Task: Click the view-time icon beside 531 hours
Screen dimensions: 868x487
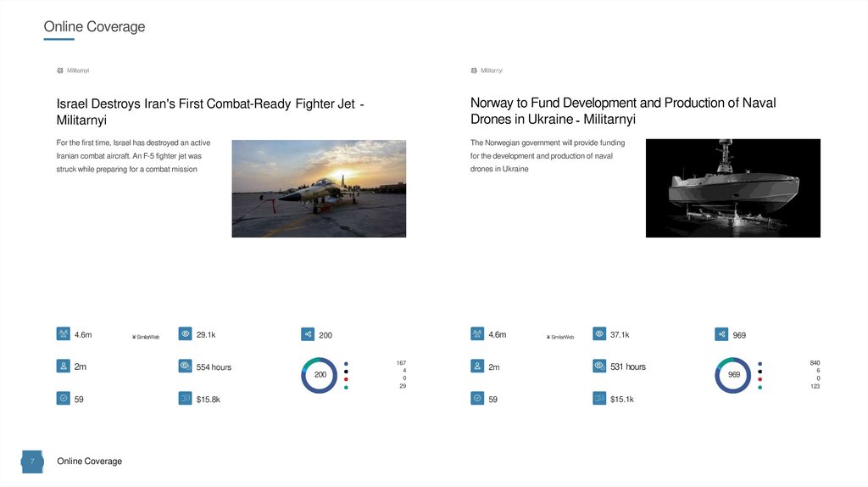Action: click(x=599, y=366)
